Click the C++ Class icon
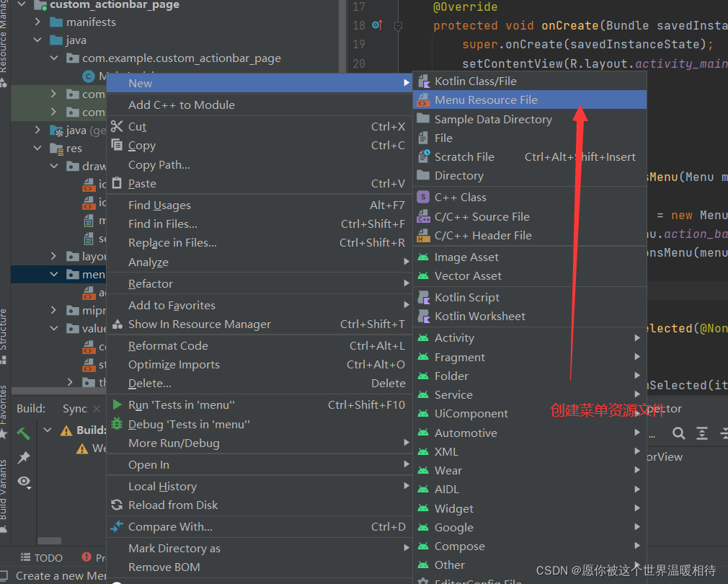The width and height of the screenshot is (728, 584). [423, 197]
